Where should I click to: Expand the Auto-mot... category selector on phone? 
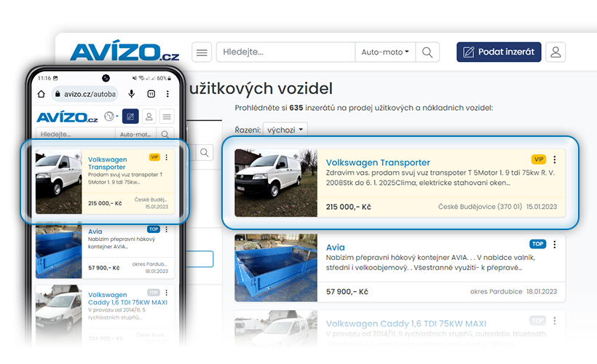(x=136, y=135)
